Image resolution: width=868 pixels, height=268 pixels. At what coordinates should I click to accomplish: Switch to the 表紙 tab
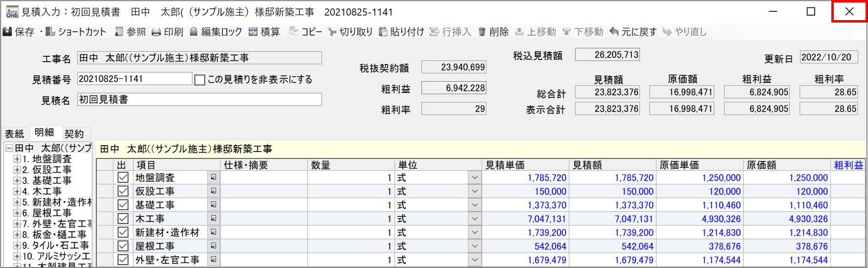[x=15, y=134]
